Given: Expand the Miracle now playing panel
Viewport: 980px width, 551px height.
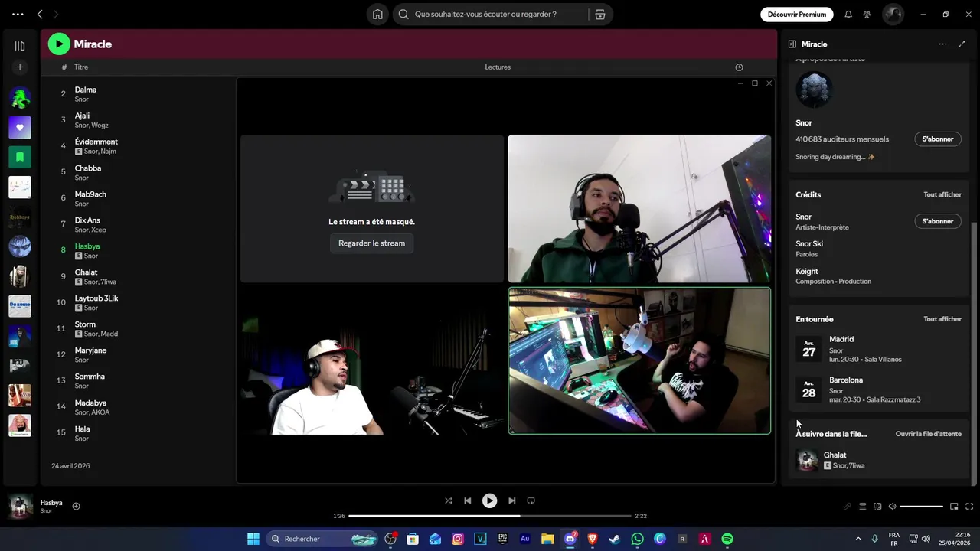Looking at the screenshot, I should [x=962, y=44].
